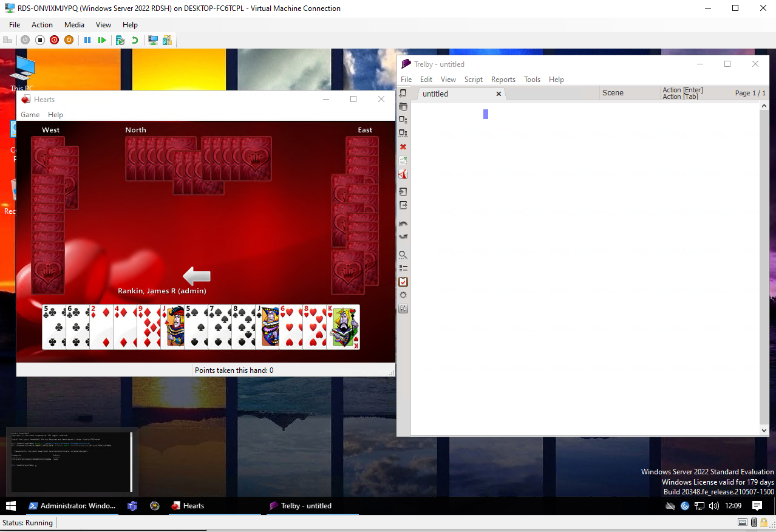
Task: Revert the VM using the green arrow icon
Action: (135, 40)
